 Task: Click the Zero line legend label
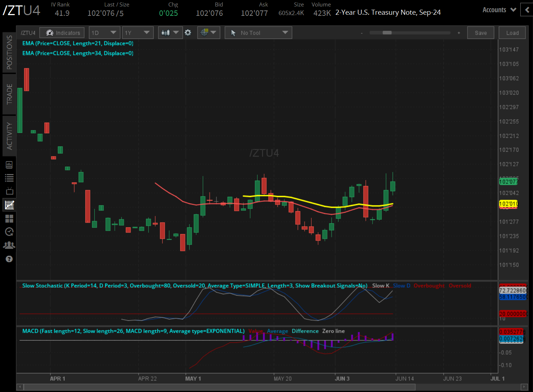click(x=333, y=331)
